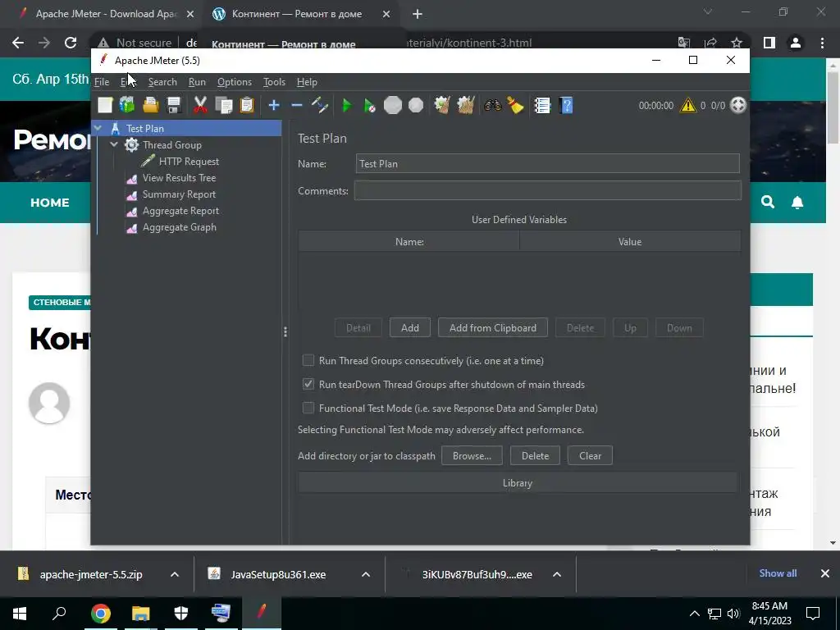The height and width of the screenshot is (630, 840).
Task: Open JMeter Help menu
Action: point(307,82)
